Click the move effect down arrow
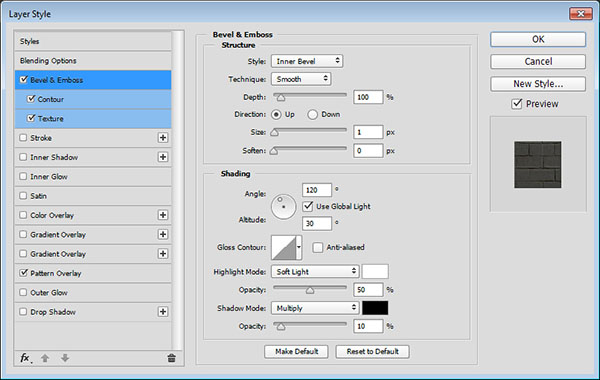Screen dimensions: 600x380 [x=65, y=358]
